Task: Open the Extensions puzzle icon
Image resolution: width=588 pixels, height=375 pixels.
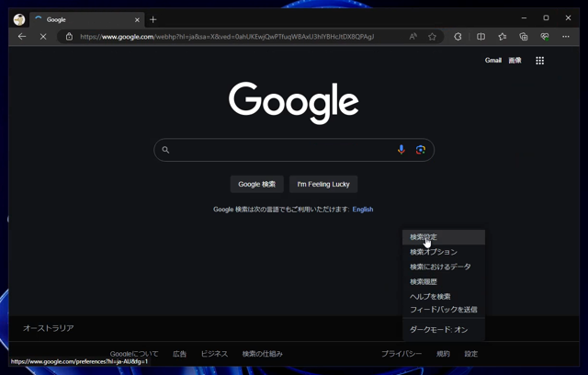Action: pos(458,37)
